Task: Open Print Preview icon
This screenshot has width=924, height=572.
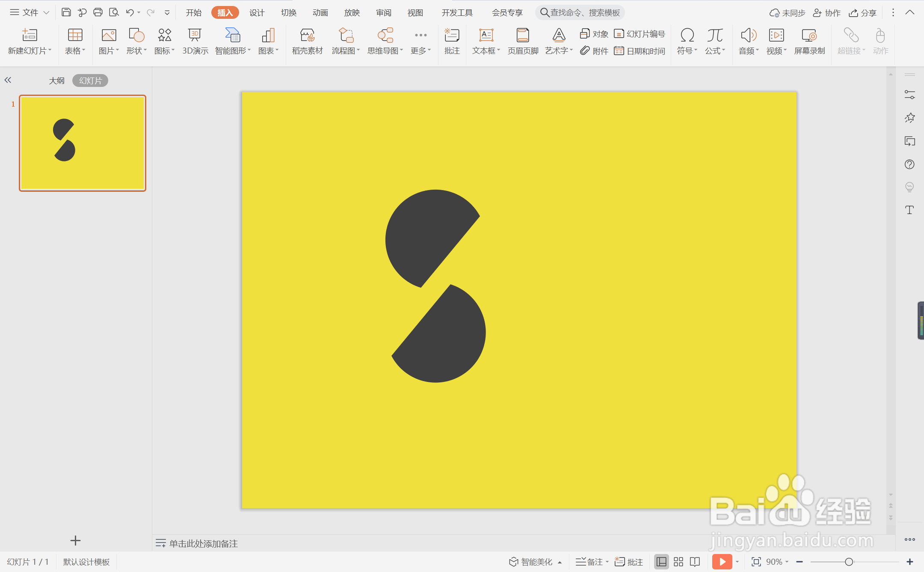Action: (x=114, y=12)
